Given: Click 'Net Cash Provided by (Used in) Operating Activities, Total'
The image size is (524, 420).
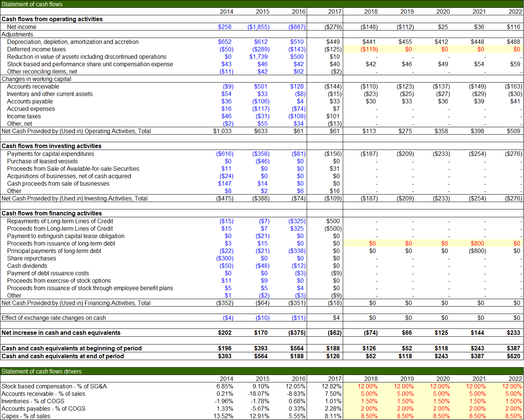Looking at the screenshot, I should click(76, 131).
